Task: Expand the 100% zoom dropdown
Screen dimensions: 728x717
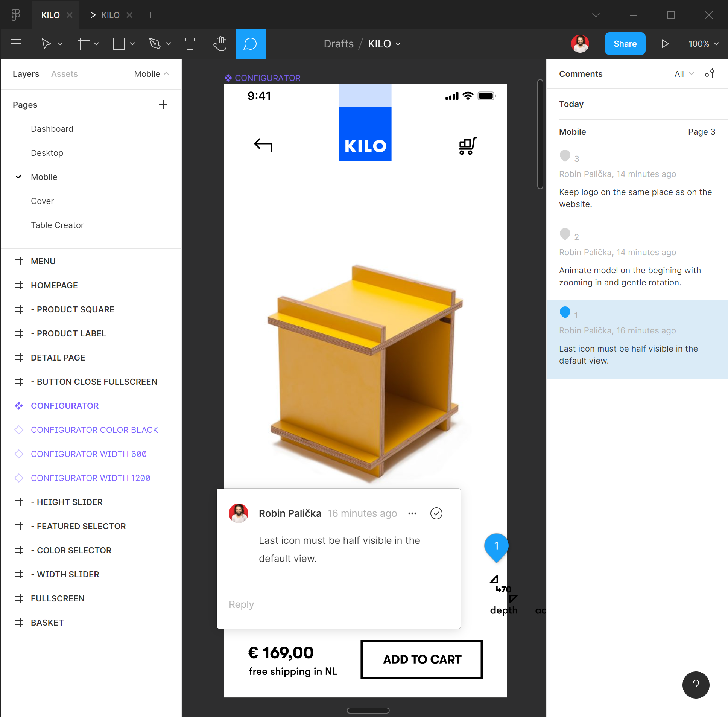Action: click(x=703, y=44)
